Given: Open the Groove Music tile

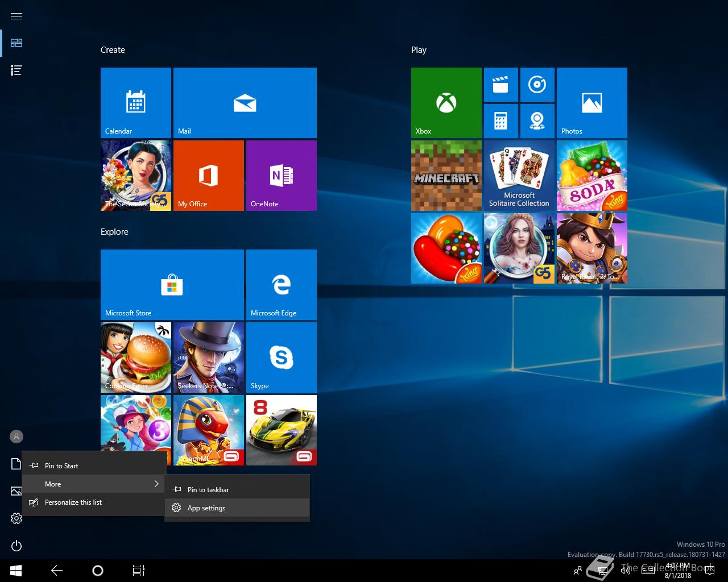Looking at the screenshot, I should pos(537,85).
